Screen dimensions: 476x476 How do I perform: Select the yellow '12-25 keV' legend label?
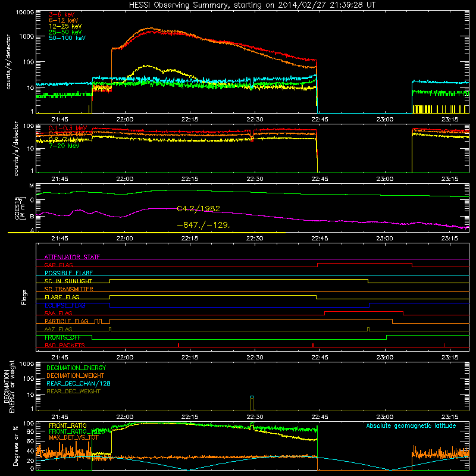[x=65, y=26]
